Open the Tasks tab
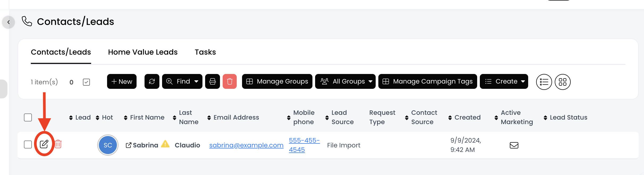The image size is (644, 175). point(205,52)
